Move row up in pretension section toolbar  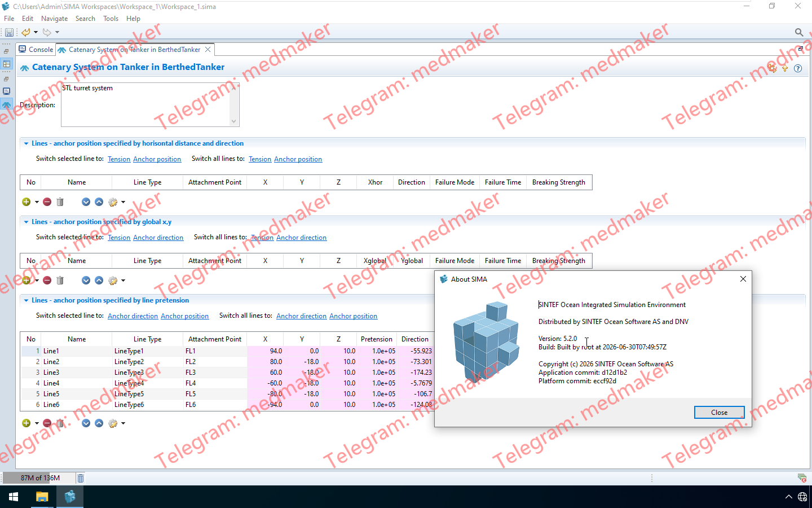[x=99, y=423]
